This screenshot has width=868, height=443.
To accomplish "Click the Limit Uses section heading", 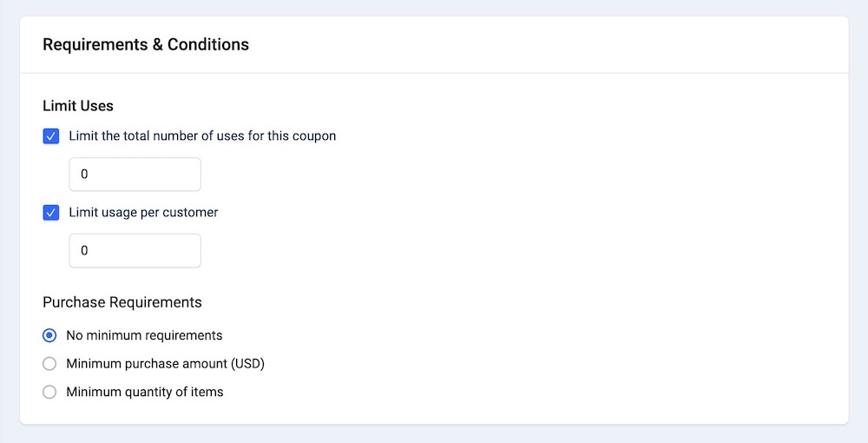I will (x=78, y=106).
